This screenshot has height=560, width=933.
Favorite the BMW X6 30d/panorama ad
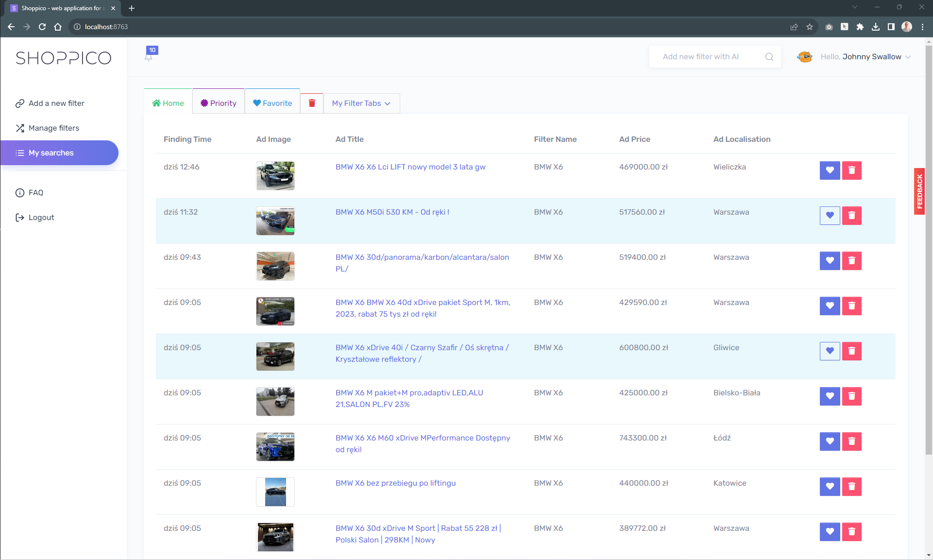pos(830,261)
